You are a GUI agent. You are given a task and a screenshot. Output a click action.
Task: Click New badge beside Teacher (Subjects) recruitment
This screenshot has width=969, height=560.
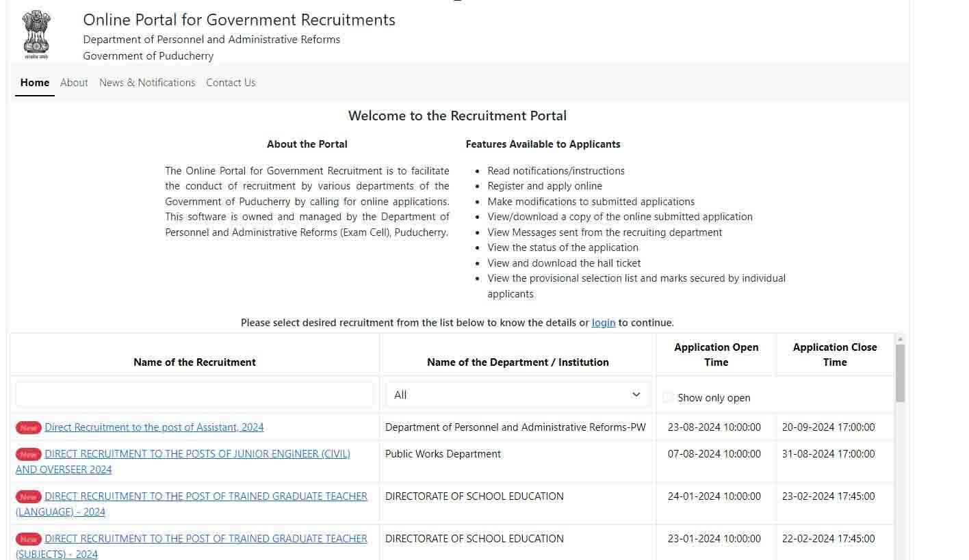pos(29,539)
